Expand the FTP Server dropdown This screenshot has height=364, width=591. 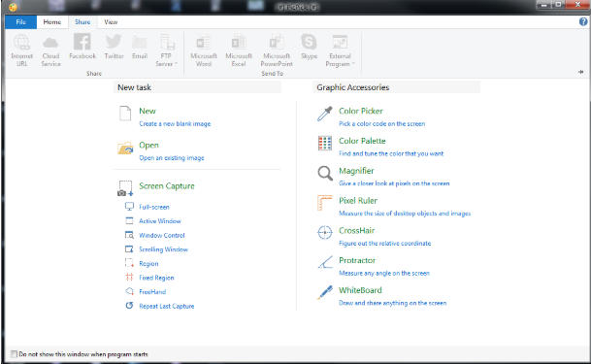[x=166, y=51]
